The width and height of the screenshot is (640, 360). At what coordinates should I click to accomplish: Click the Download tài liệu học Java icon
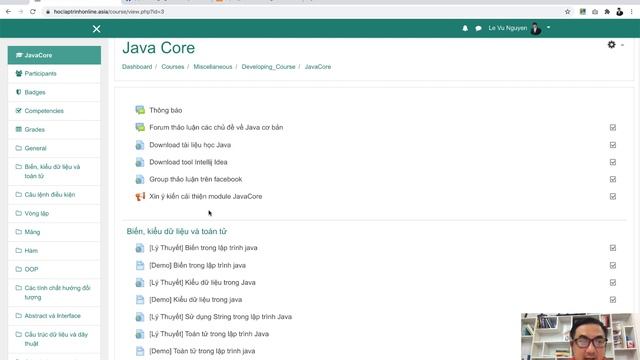140,145
